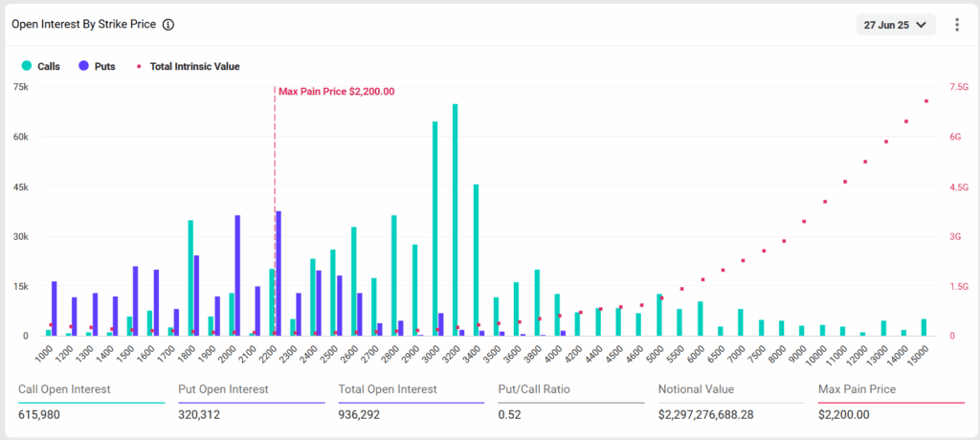
Task: Click the Max Pain Price $2,200.00 label
Action: (x=336, y=91)
